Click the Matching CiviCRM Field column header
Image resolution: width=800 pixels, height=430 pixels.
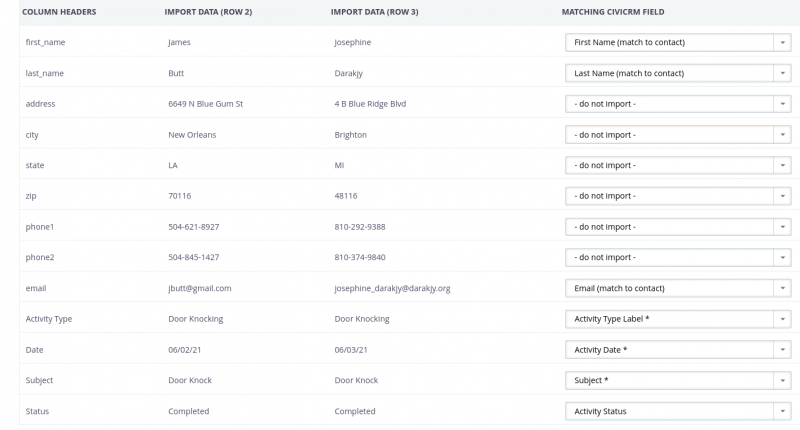[x=613, y=12]
